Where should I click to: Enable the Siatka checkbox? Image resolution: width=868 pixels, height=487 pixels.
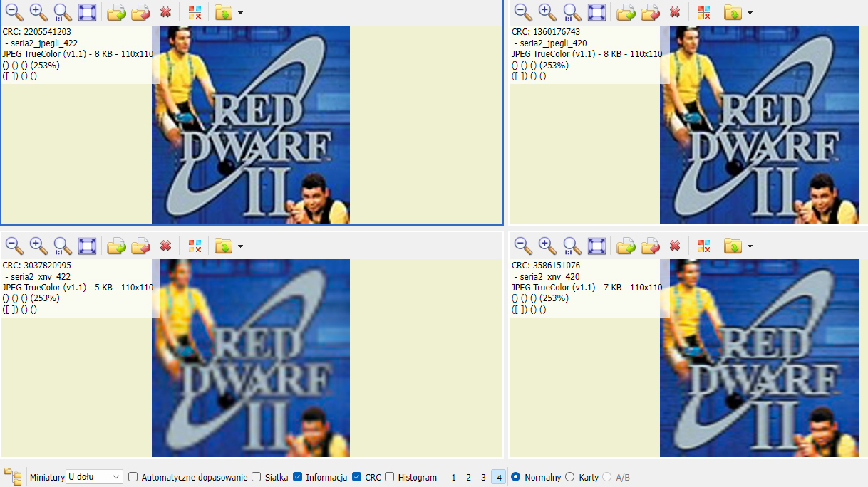click(x=257, y=477)
